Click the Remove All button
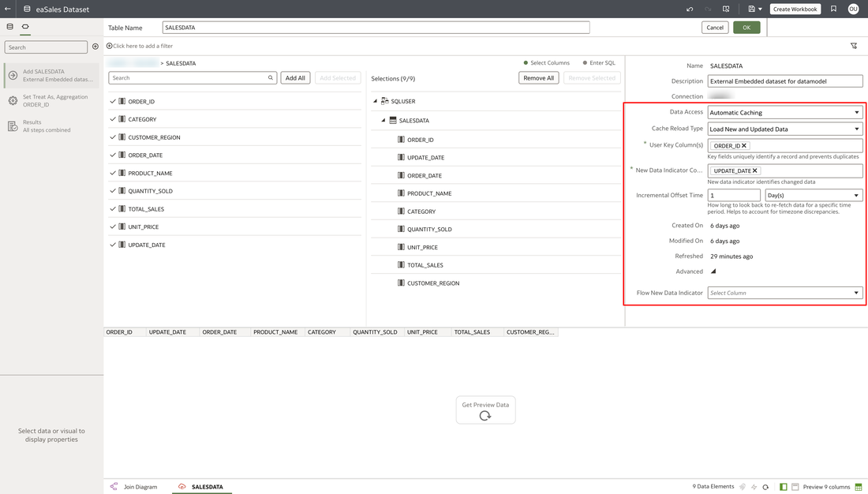 (539, 78)
